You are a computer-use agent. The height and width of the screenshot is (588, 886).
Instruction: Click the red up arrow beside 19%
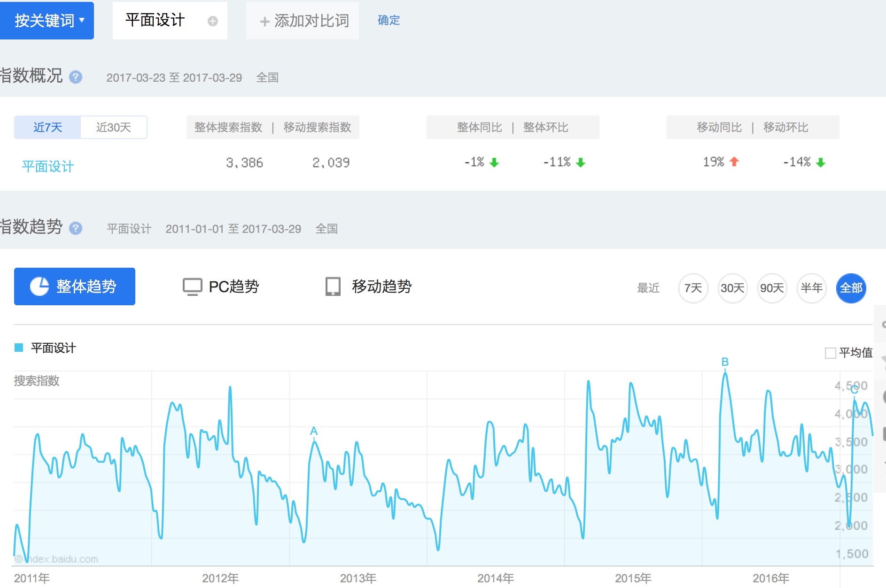click(734, 162)
